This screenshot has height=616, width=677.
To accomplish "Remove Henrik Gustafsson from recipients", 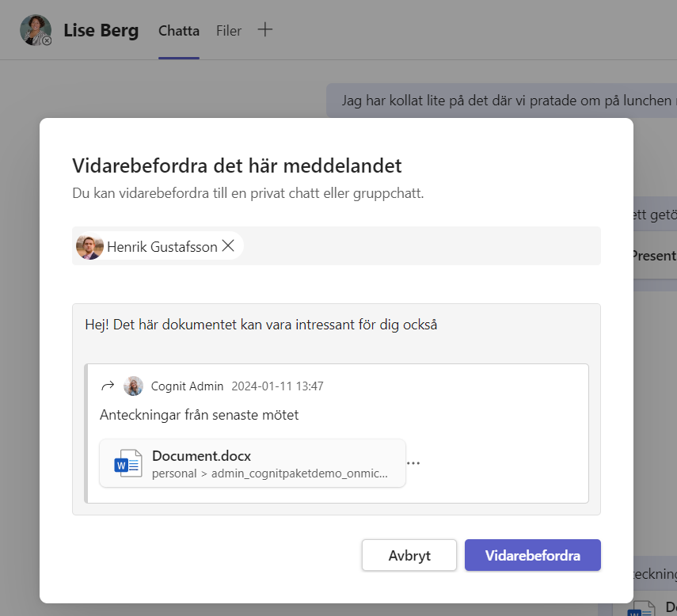I will [x=228, y=246].
